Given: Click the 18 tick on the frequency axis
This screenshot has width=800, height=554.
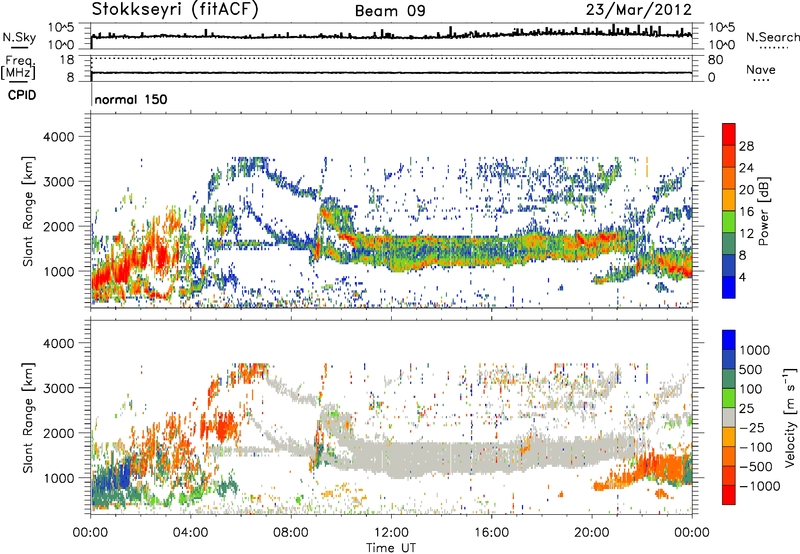Looking at the screenshot, I should click(67, 60).
